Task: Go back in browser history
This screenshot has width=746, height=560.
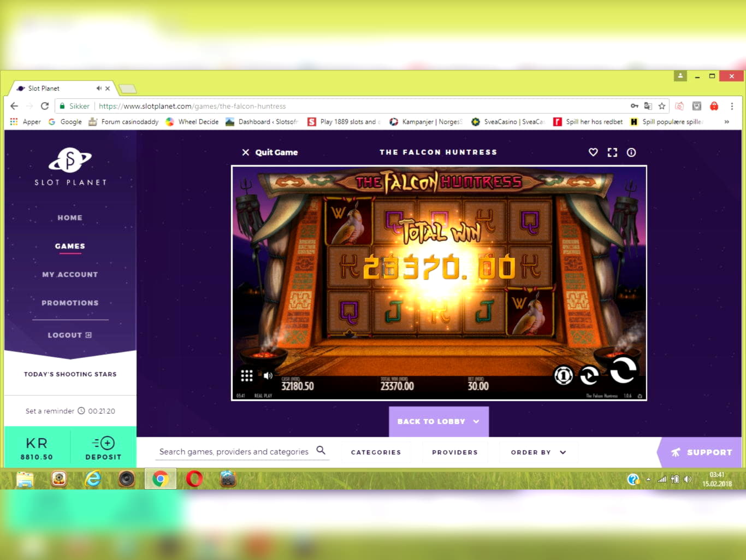Action: click(x=14, y=106)
